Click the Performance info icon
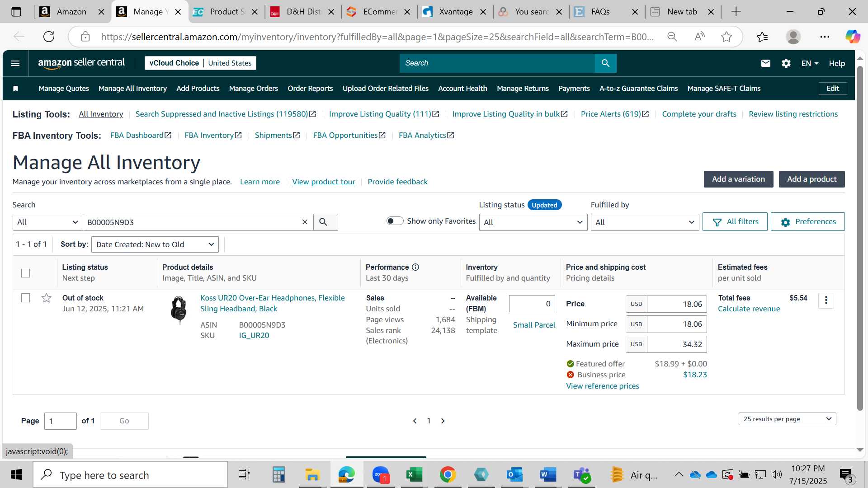Screen dimensions: 868x488 click(x=415, y=267)
